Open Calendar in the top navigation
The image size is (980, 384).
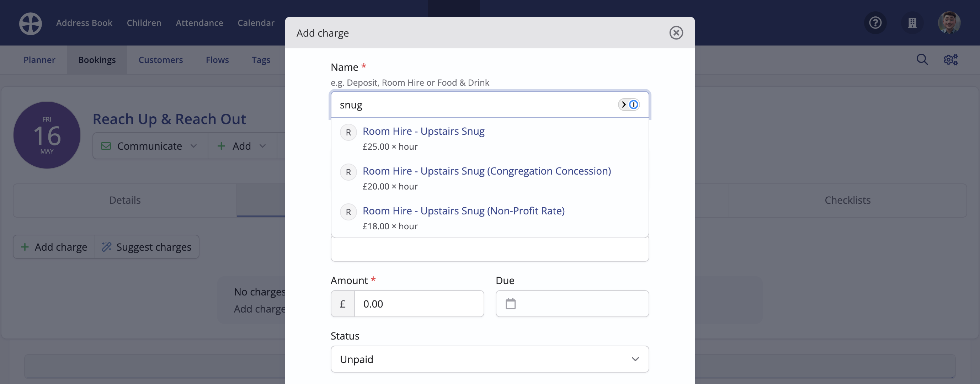(256, 23)
